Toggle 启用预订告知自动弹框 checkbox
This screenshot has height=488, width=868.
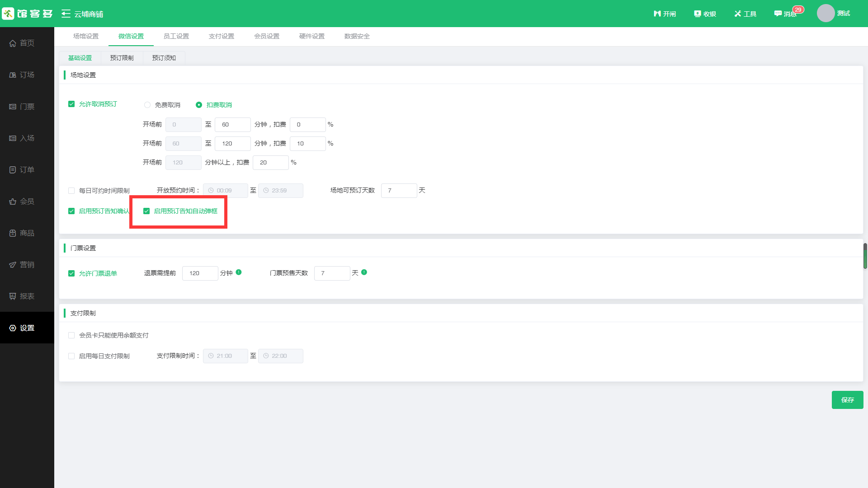pos(146,211)
